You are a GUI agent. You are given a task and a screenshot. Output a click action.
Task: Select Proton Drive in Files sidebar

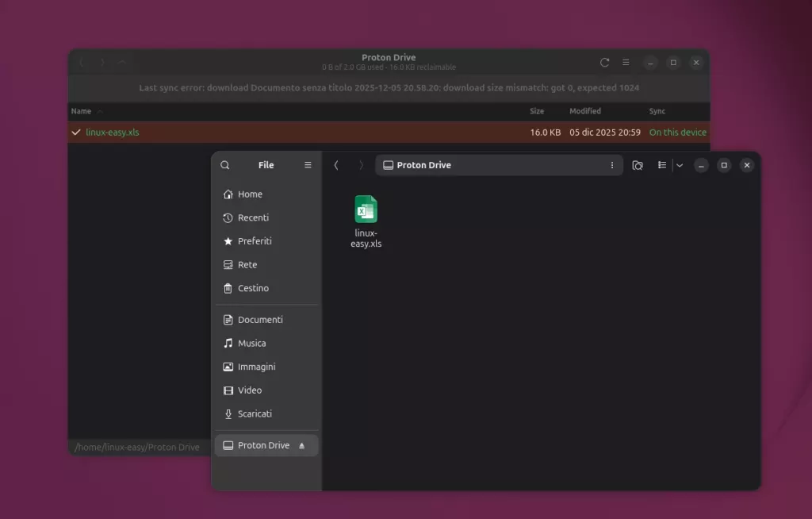(266, 445)
